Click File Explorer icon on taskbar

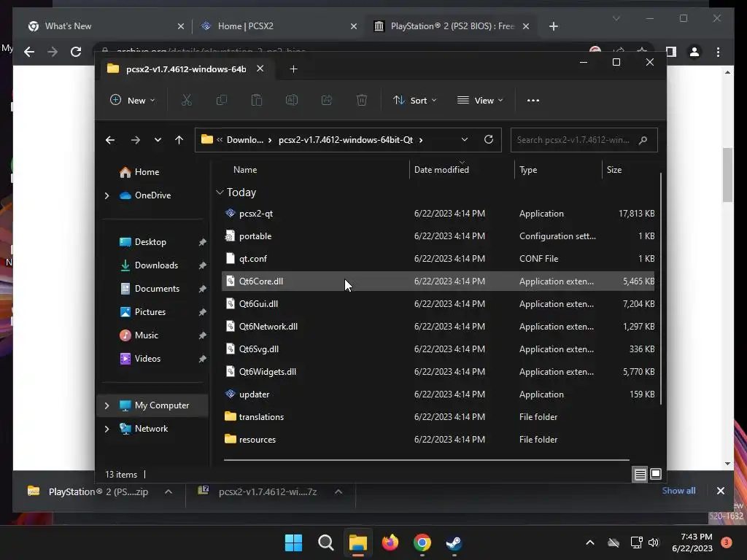pos(357,542)
